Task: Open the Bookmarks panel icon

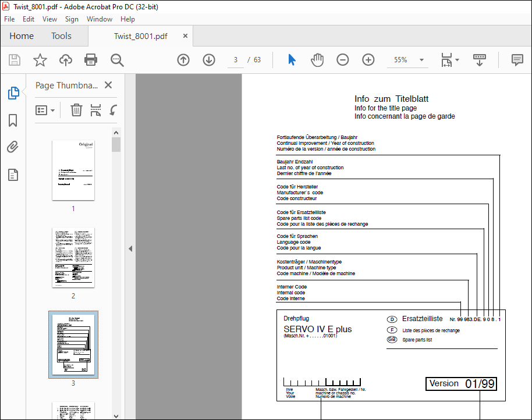Action: [13, 120]
